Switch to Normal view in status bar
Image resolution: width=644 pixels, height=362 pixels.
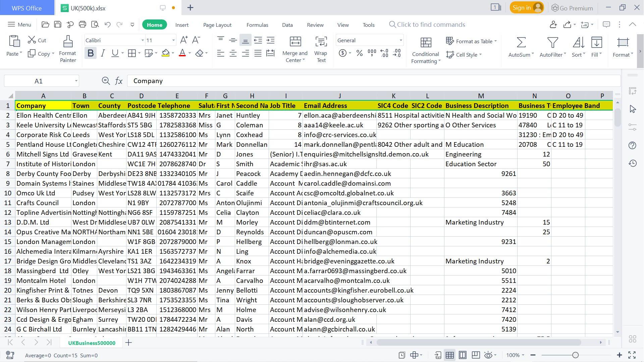tap(450, 355)
